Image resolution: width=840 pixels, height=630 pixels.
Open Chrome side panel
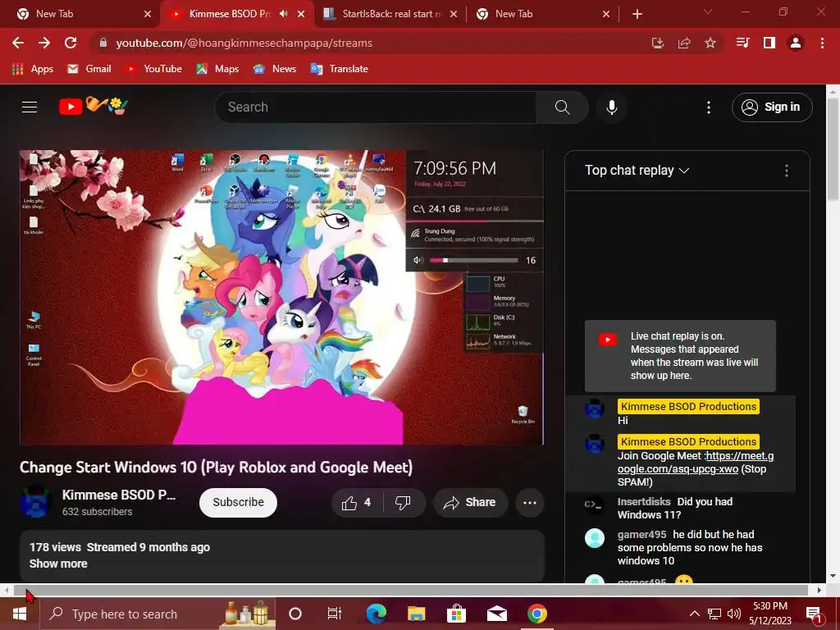[x=769, y=43]
